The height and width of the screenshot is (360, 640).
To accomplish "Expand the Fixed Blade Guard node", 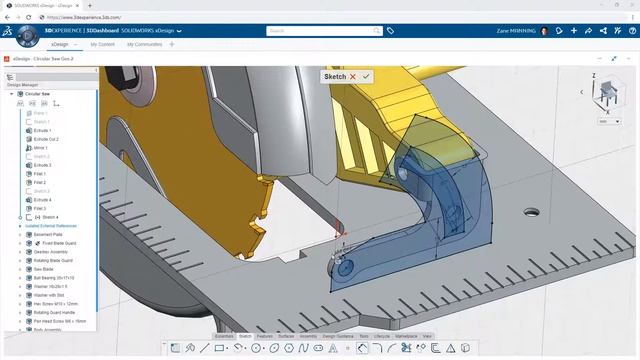I will (x=20, y=243).
